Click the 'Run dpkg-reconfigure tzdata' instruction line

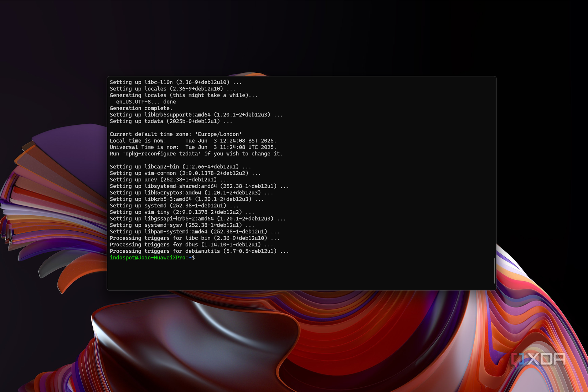[x=196, y=154]
